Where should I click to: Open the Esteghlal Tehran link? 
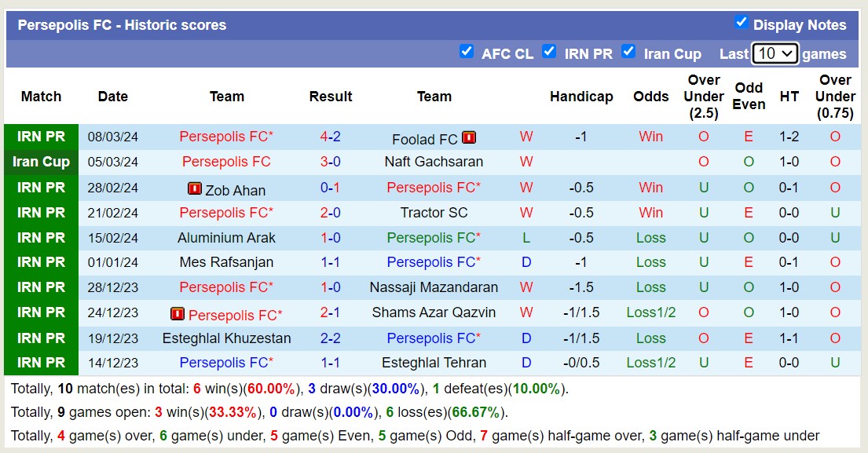point(434,363)
